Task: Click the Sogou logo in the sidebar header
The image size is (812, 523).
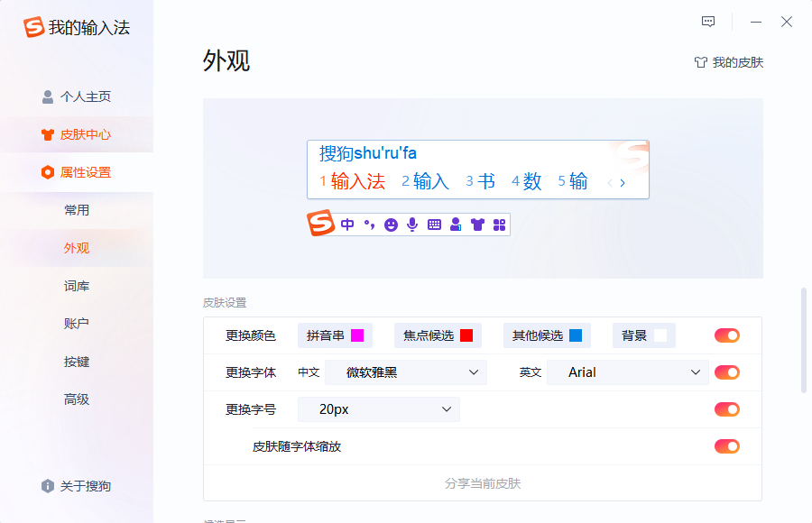Action: pos(33,27)
